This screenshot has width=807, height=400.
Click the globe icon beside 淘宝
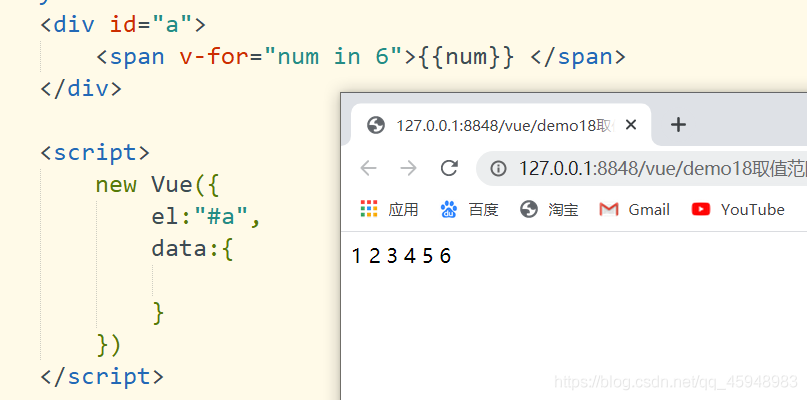(529, 210)
